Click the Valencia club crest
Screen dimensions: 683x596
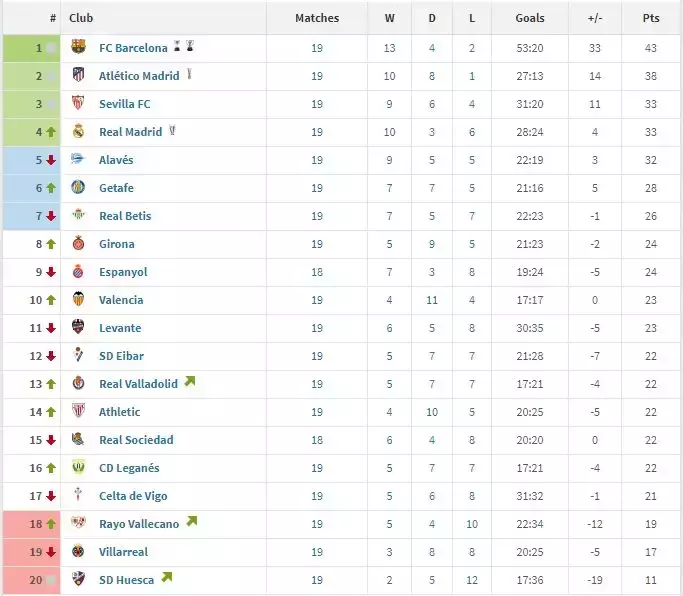[79, 300]
